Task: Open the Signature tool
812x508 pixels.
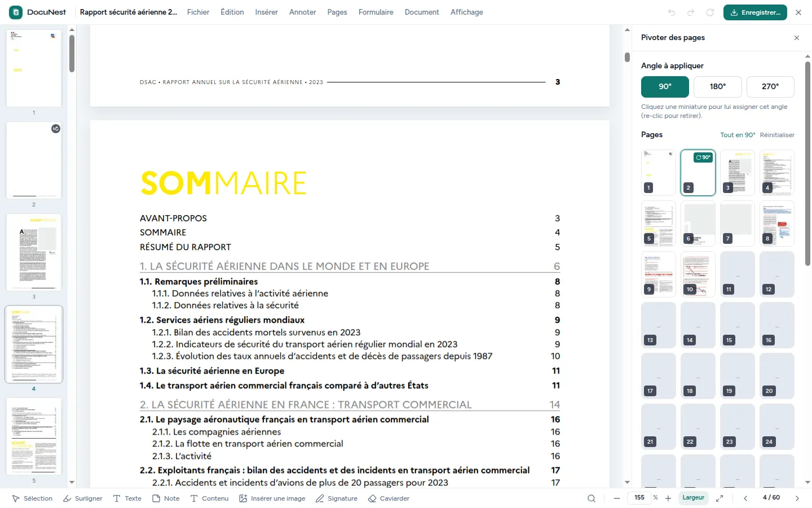Action: click(337, 498)
